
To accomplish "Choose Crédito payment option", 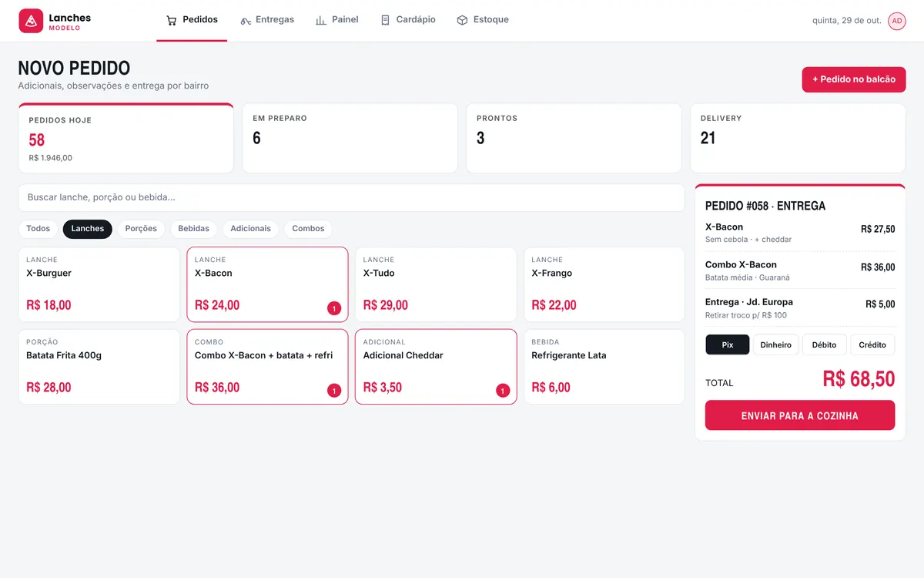I will [x=872, y=344].
